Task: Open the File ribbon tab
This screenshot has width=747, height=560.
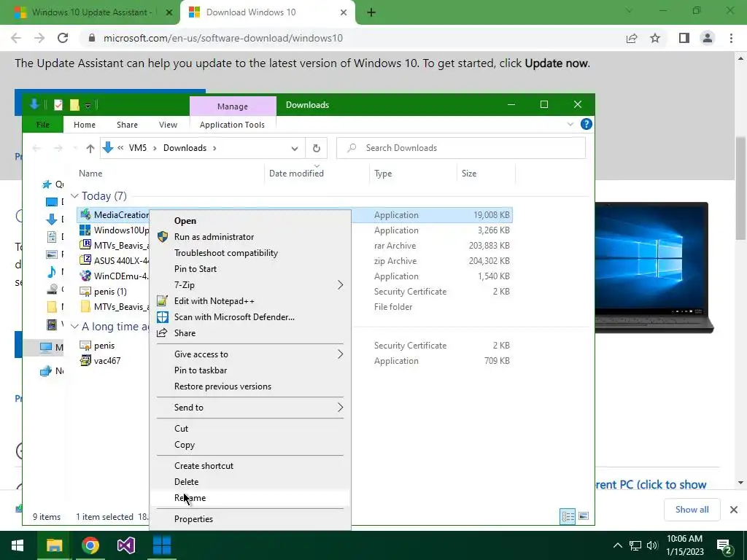Action: [x=43, y=125]
